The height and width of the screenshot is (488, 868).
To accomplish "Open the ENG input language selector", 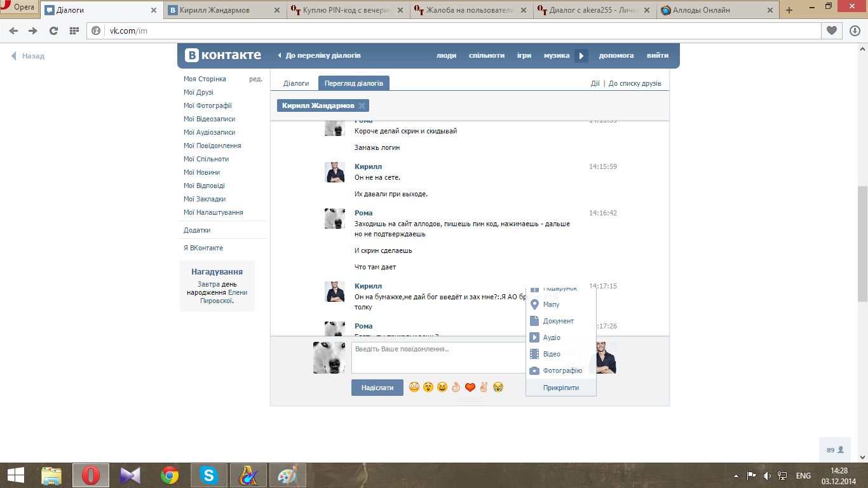I will [x=803, y=475].
